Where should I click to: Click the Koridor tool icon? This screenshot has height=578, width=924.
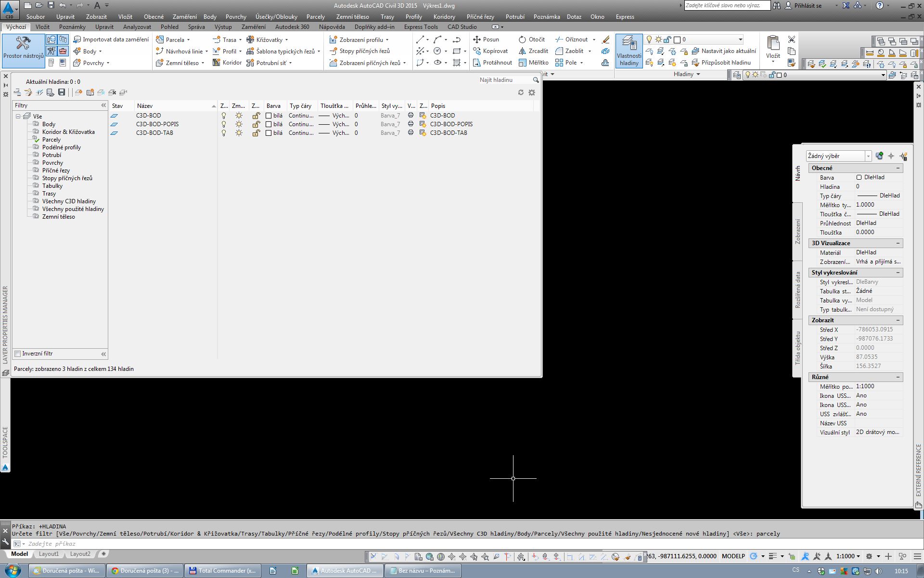217,63
